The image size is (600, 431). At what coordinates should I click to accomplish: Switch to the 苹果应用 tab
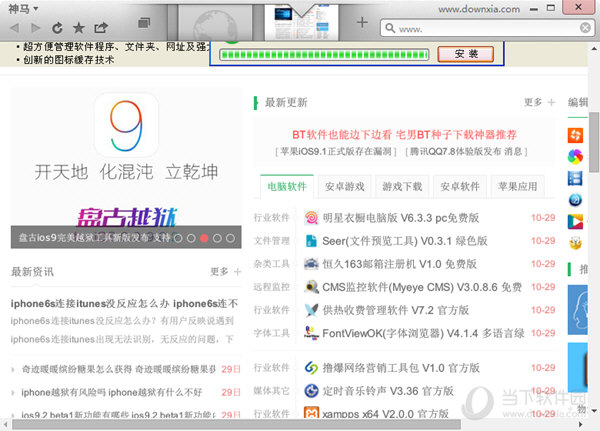tap(517, 186)
